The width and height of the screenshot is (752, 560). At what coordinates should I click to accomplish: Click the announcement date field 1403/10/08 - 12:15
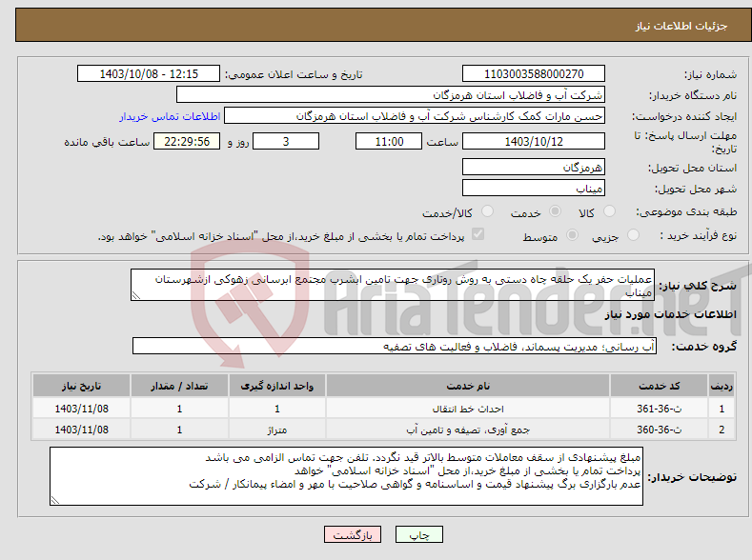point(149,73)
